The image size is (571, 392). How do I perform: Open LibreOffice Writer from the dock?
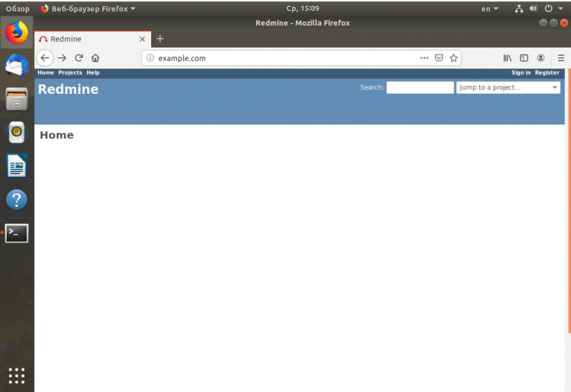[x=17, y=166]
